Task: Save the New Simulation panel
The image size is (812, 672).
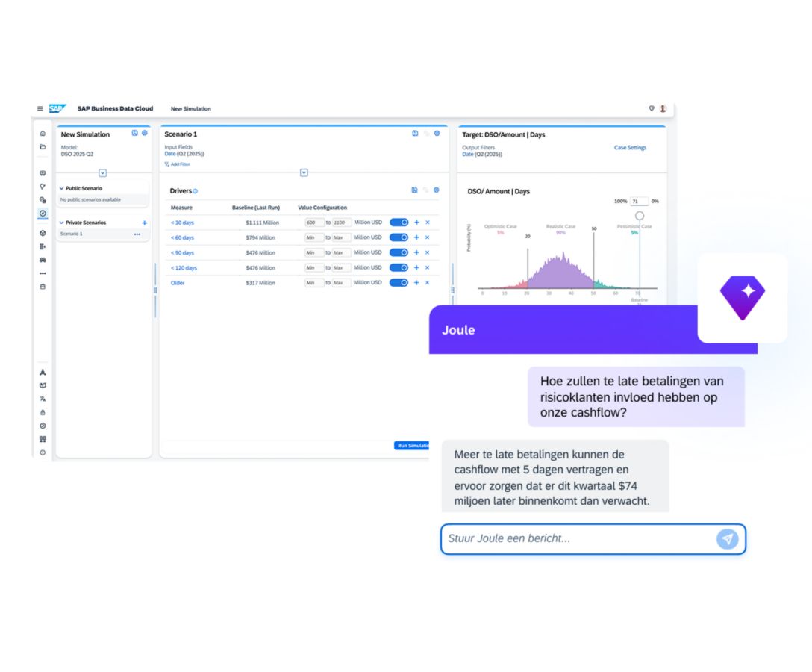Action: coord(134,133)
